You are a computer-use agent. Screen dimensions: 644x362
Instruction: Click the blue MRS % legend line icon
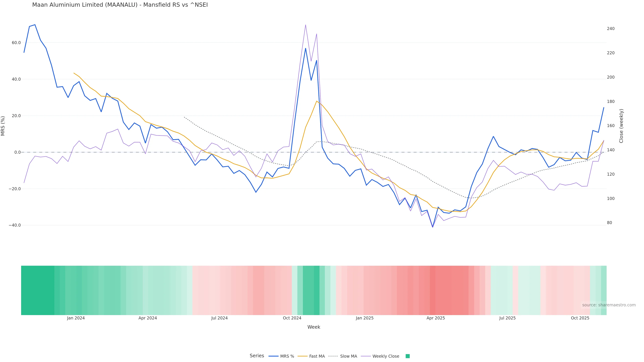(x=274, y=356)
